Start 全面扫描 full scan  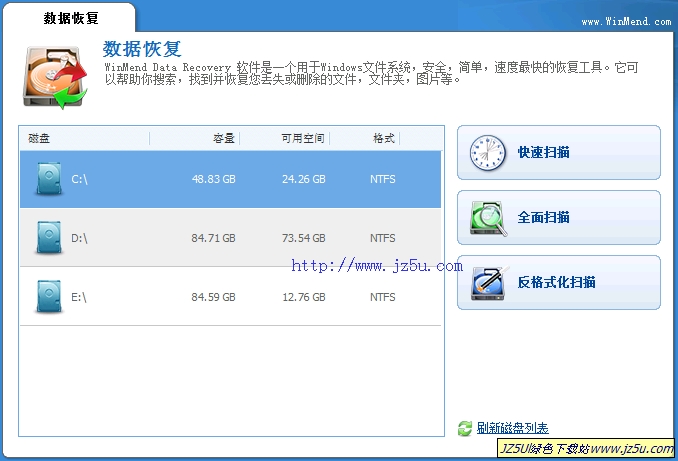click(559, 218)
